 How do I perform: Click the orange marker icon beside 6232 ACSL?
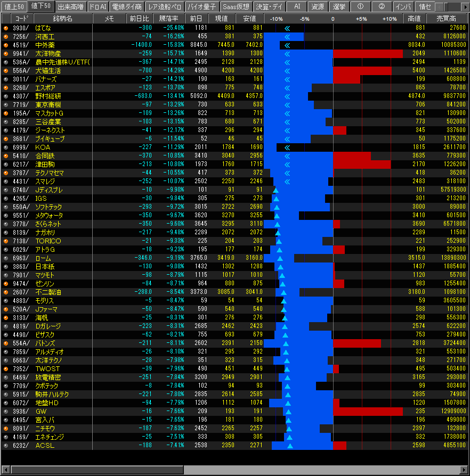pos(6,445)
